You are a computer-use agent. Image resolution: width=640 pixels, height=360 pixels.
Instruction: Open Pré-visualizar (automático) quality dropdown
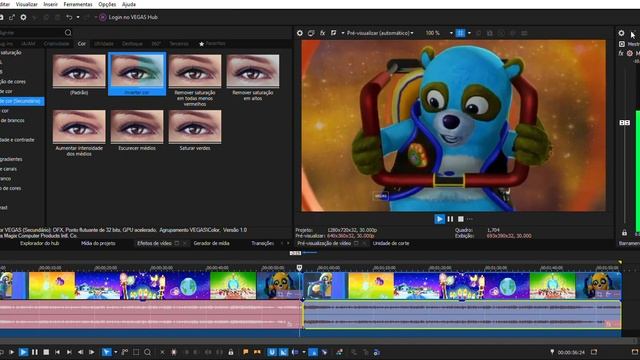click(380, 33)
